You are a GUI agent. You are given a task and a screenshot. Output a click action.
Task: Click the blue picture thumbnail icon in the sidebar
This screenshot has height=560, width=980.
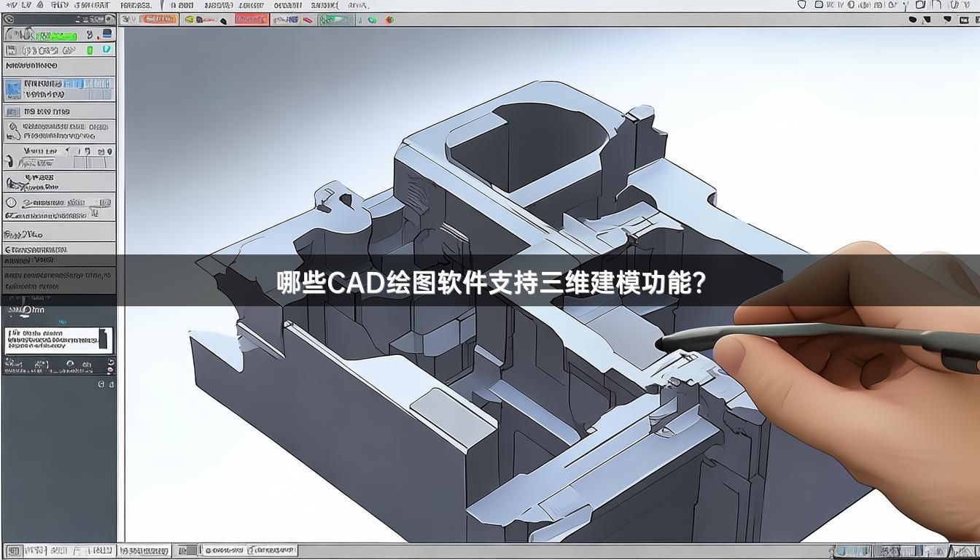13,90
